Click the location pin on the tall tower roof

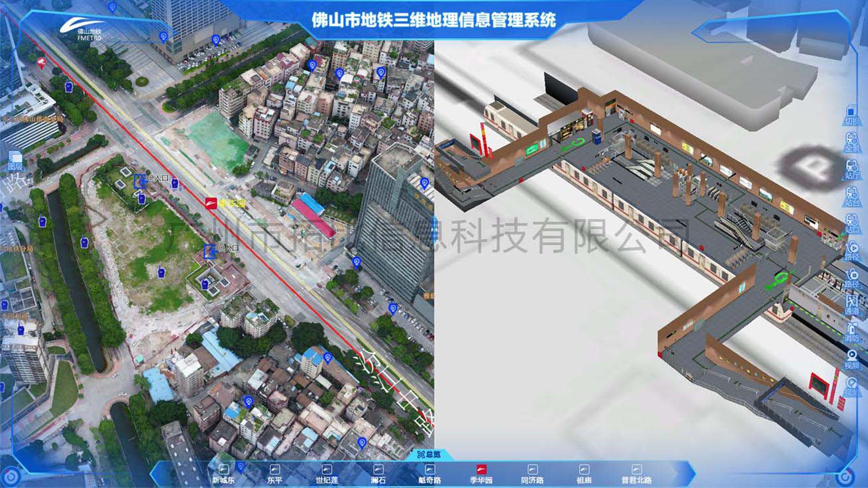(x=424, y=184)
